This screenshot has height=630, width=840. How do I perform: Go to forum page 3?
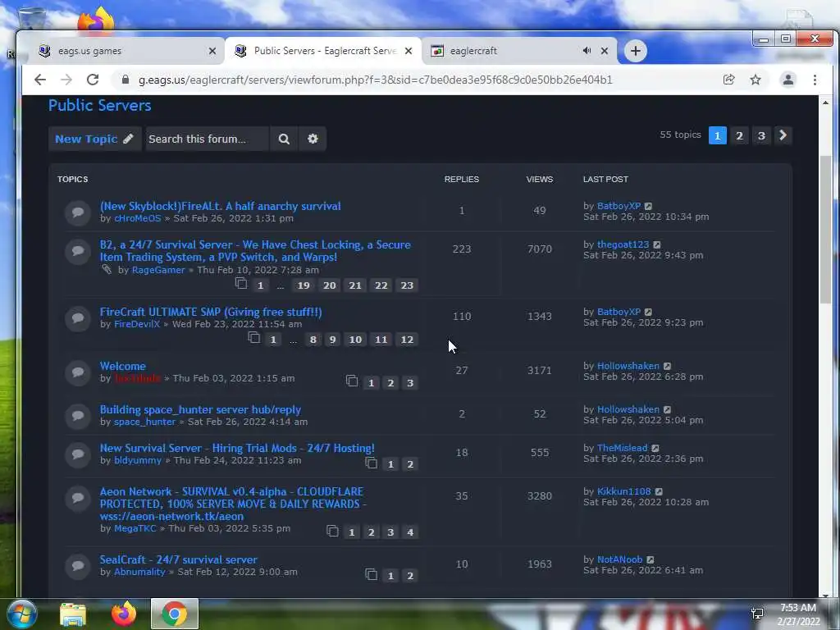tap(761, 135)
